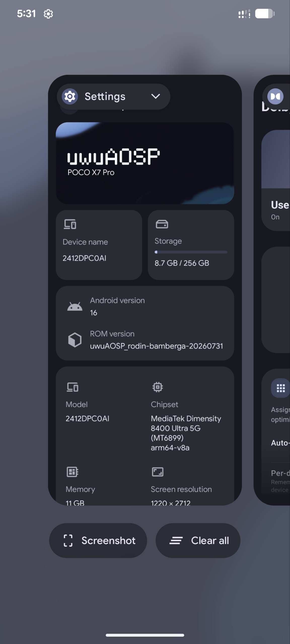Tap the home gesture navigation pill

click(145, 635)
